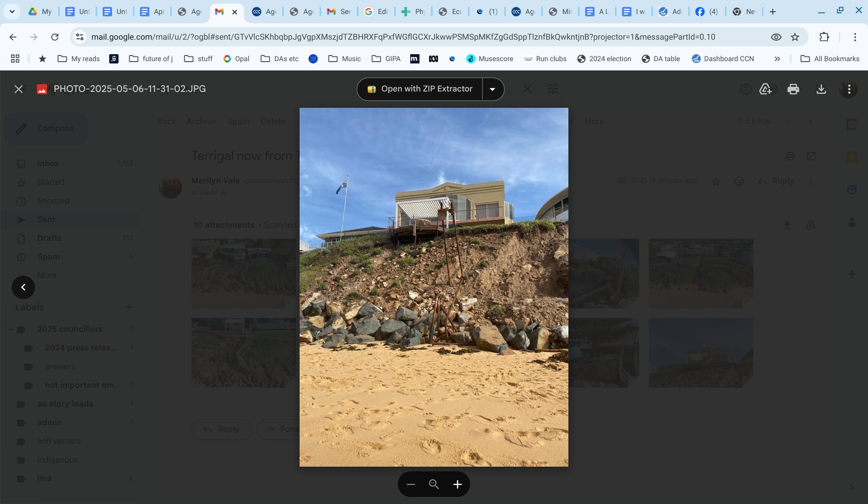Image resolution: width=868 pixels, height=504 pixels.
Task: Open the Dashboard CCN bookmark
Action: (723, 59)
